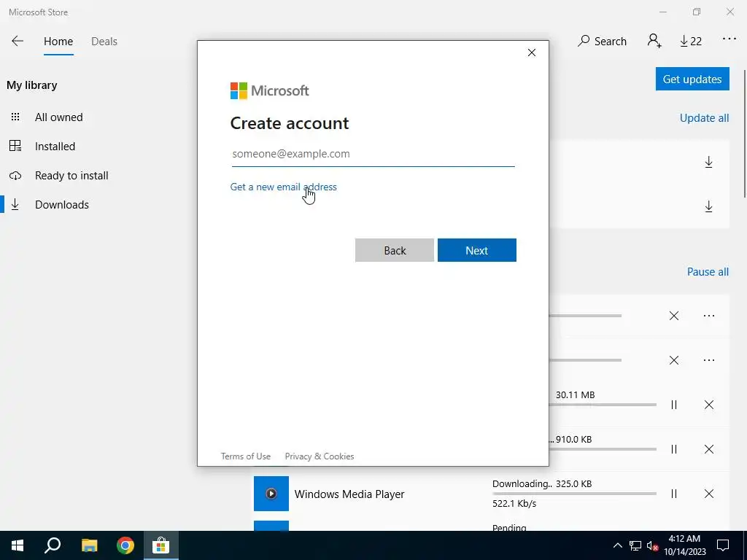Open taskbar search magnifier
Image resolution: width=747 pixels, height=560 pixels.
click(53, 545)
